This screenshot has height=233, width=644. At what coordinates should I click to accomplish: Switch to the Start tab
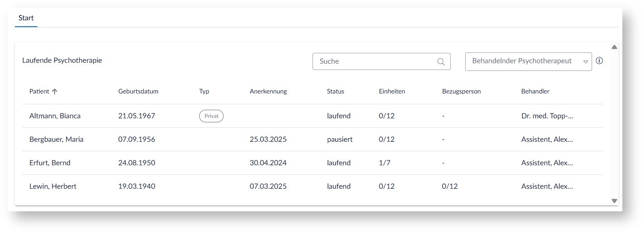pyautogui.click(x=26, y=19)
